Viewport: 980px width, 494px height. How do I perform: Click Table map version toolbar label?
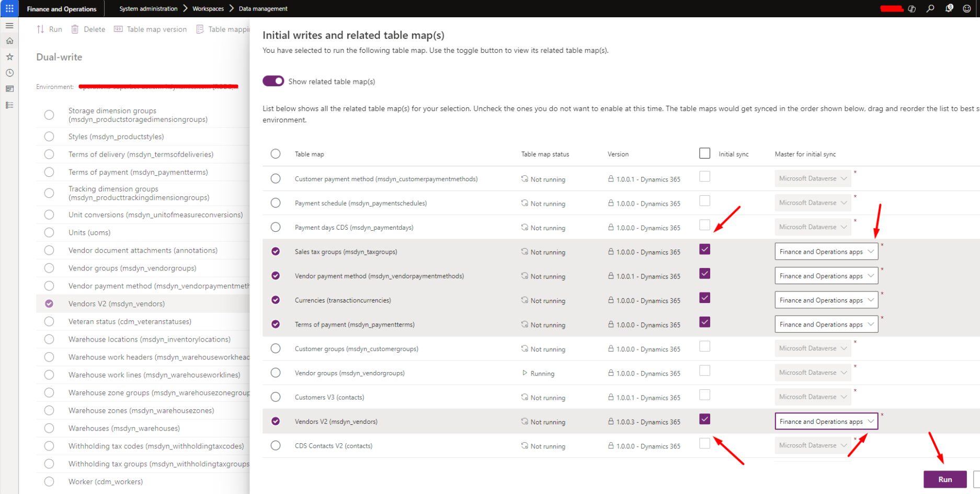tap(156, 29)
